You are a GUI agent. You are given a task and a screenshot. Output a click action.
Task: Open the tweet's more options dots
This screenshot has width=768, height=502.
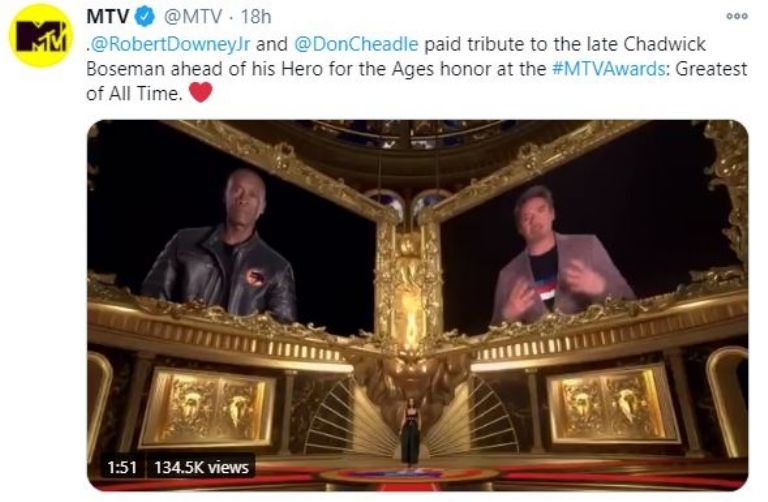pos(737,16)
